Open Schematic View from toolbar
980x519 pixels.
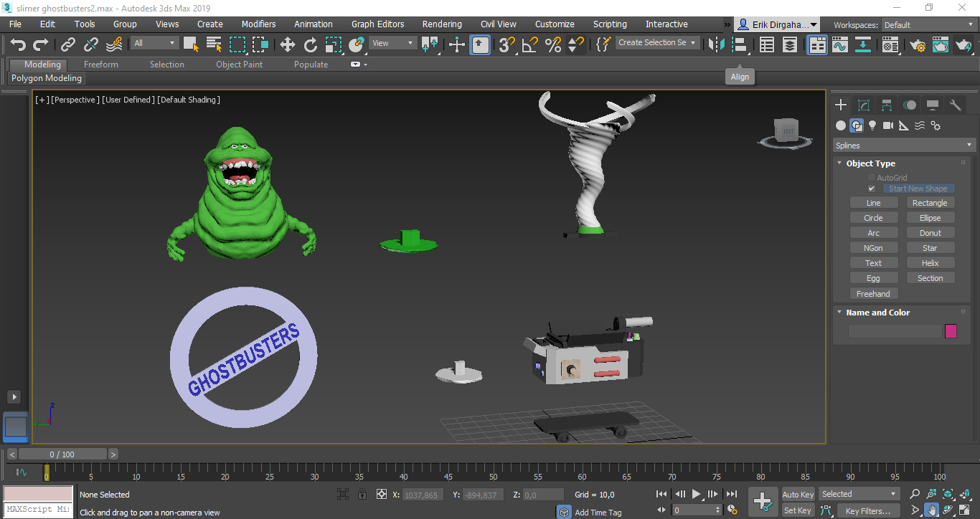[864, 44]
